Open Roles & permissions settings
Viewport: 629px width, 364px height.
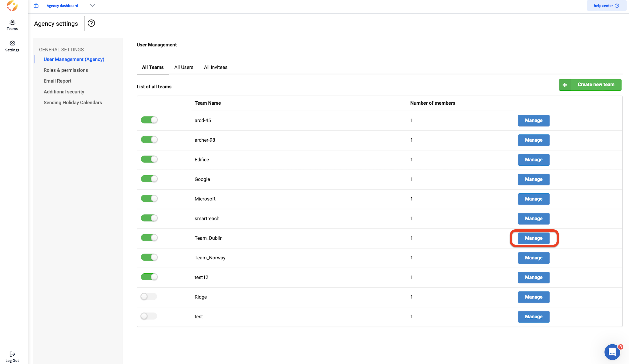(x=66, y=70)
